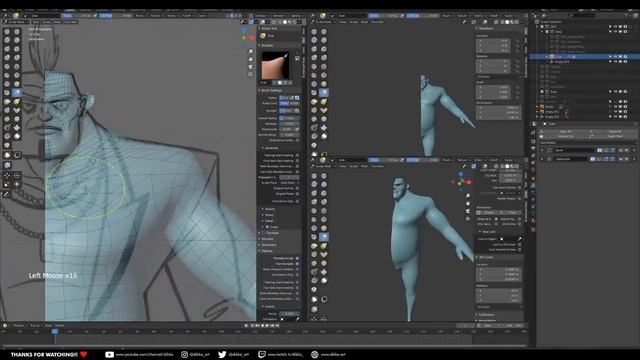Pick the Clay brush in left viewport toolbar
Viewport: 640px width, 360px height.
7,40
